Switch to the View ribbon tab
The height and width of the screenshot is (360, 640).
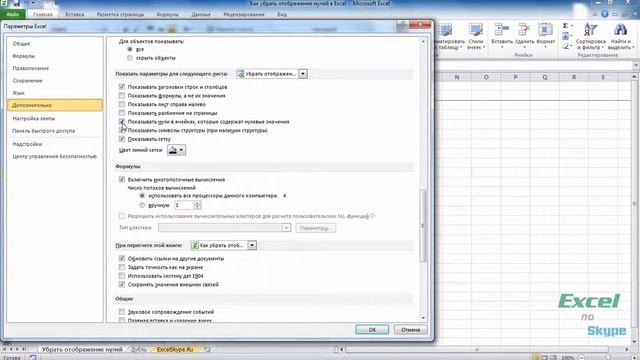click(282, 14)
